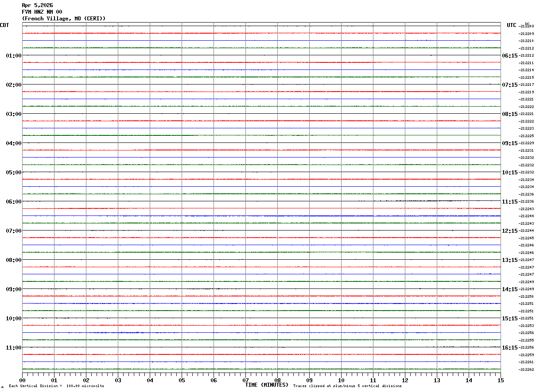536x392 pixels.
Task: Click the 06:15 UTC row label
Action: tap(509, 56)
